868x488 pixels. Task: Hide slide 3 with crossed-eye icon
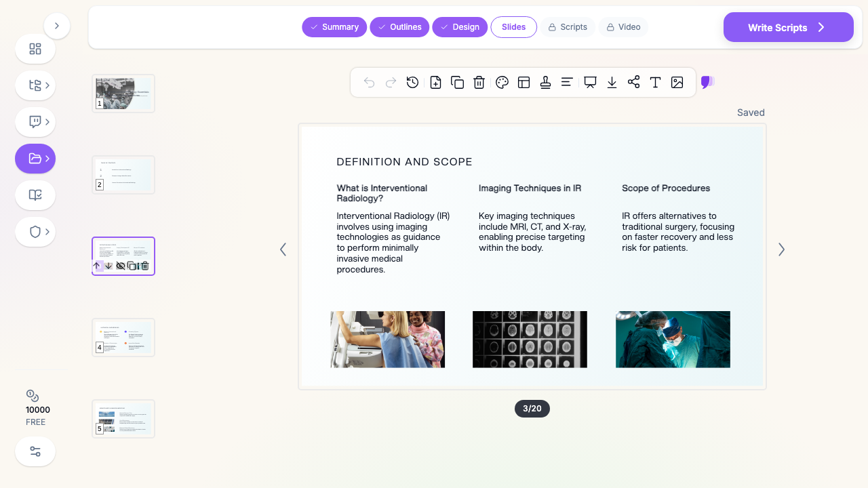[120, 266]
